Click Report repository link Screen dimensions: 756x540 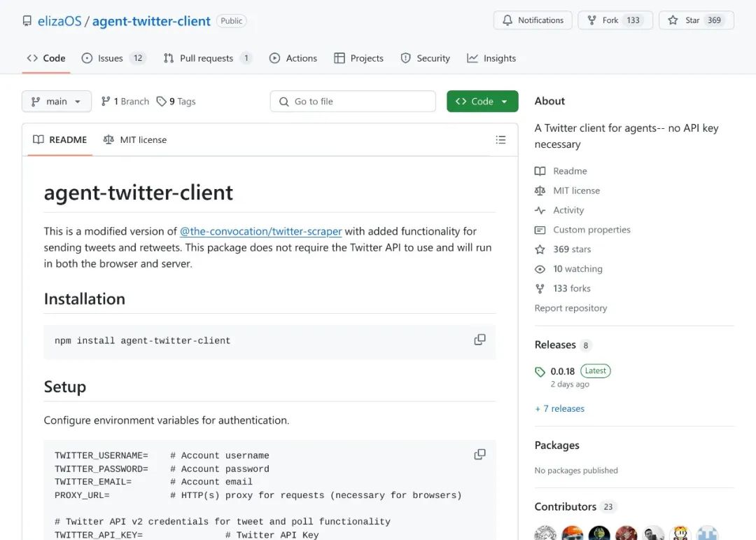(x=571, y=308)
